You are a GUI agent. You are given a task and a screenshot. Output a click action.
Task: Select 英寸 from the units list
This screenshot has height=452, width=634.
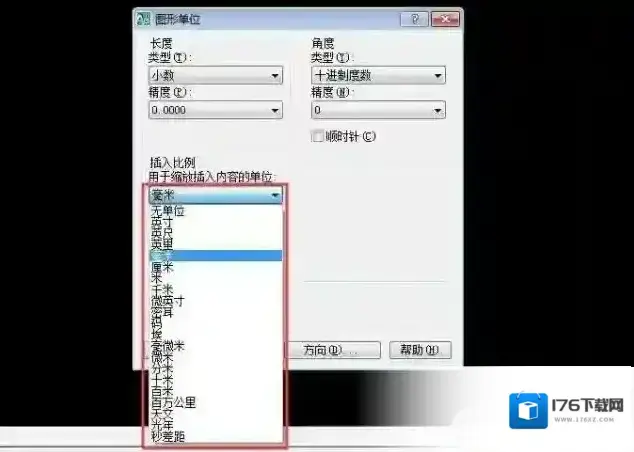pos(216,222)
